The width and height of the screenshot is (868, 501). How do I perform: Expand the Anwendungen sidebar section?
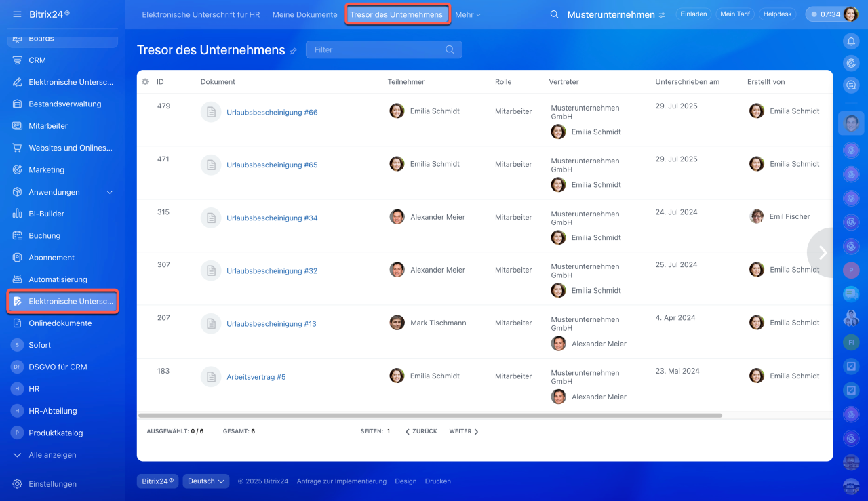point(110,192)
